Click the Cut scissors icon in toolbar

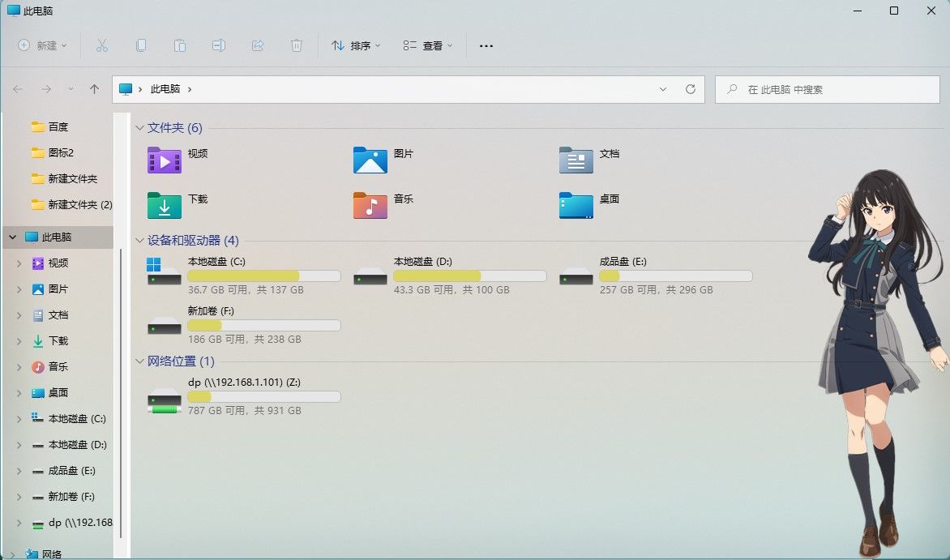point(102,45)
